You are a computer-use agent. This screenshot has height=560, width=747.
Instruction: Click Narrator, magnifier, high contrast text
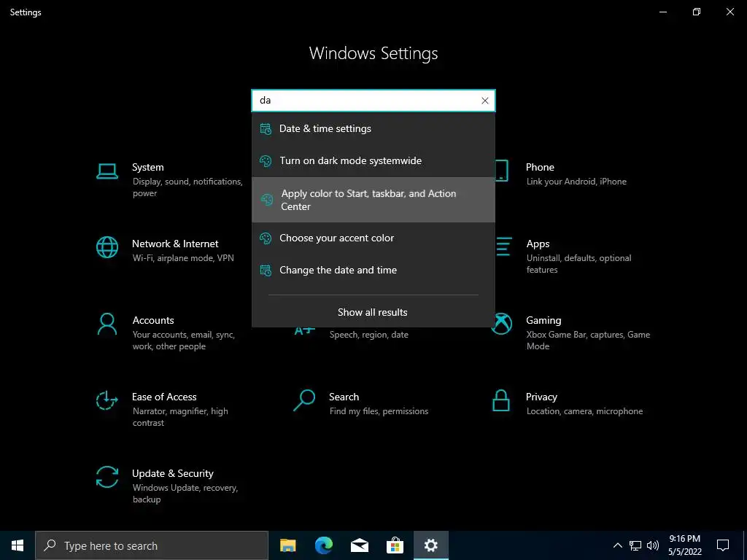180,417
